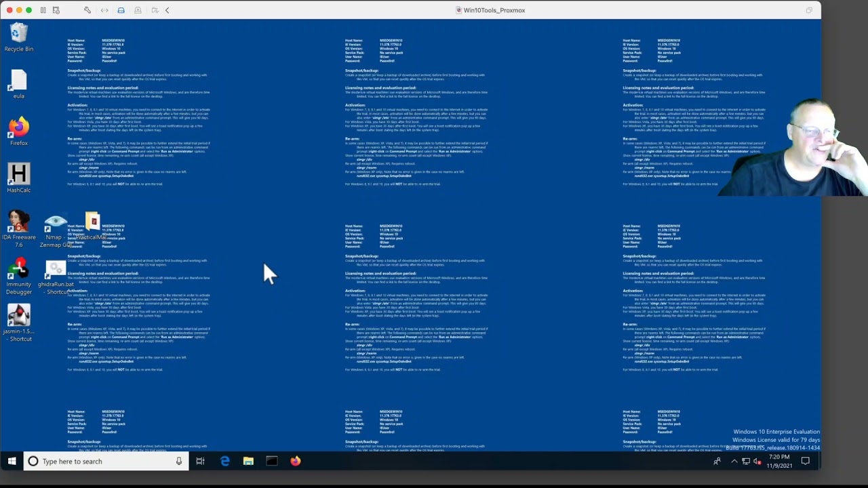This screenshot has width=868, height=488.
Task: Open File Explorer from the taskbar
Action: (248, 462)
